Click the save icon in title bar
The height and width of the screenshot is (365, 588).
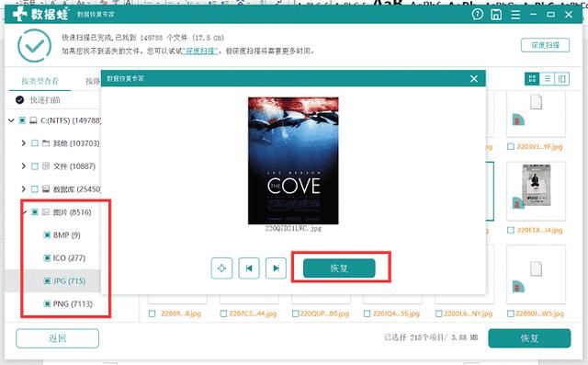496,15
